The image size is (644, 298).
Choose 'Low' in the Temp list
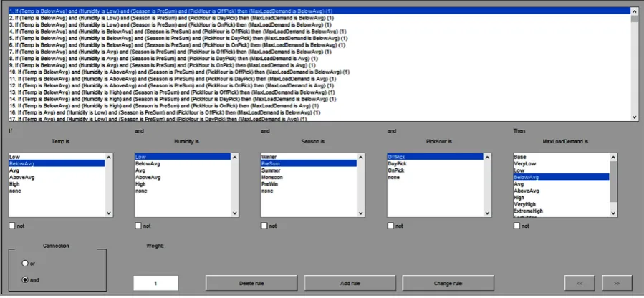(57, 157)
